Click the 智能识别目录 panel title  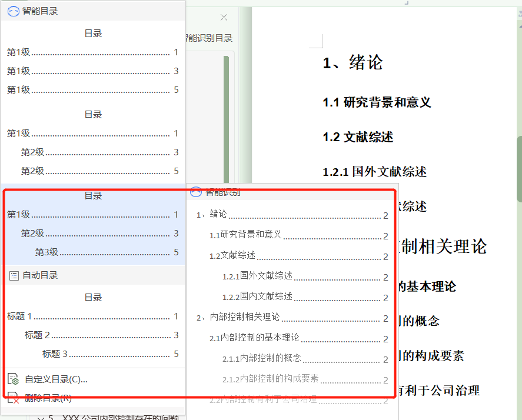(209, 38)
